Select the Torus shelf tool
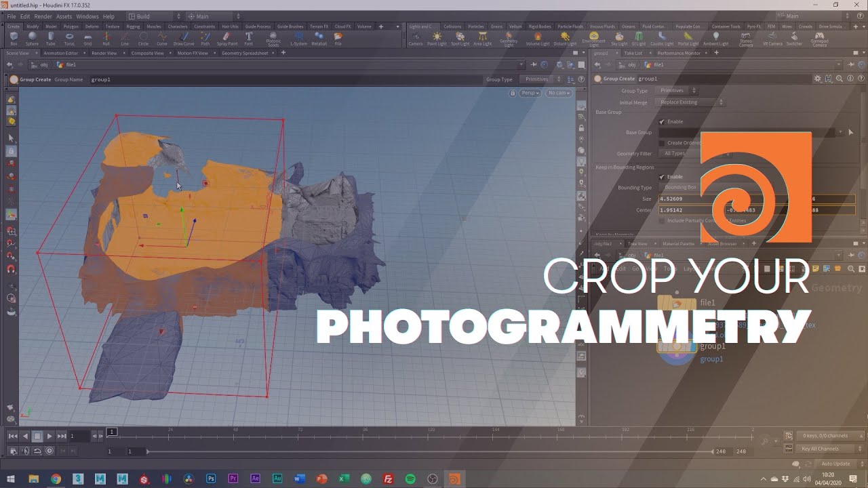 pyautogui.click(x=69, y=38)
